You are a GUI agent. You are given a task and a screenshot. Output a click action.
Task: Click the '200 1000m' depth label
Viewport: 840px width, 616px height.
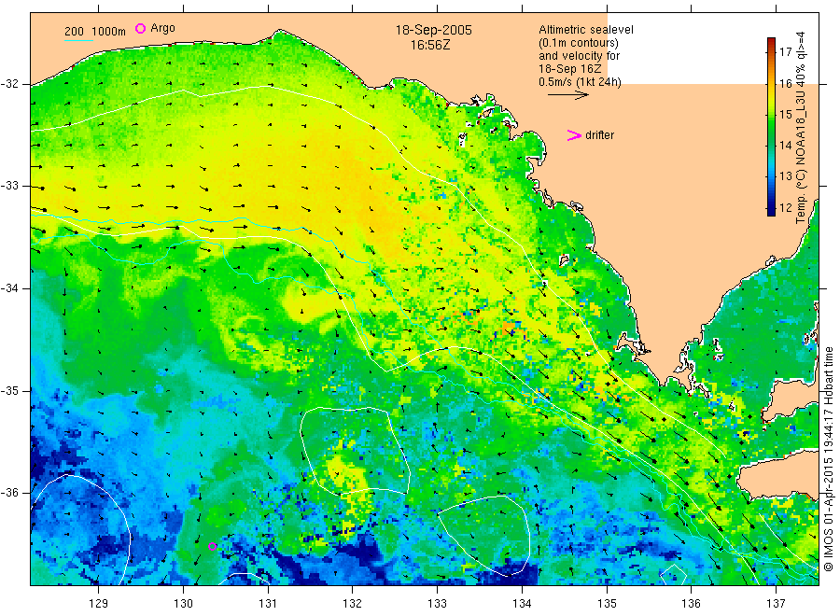(x=95, y=32)
